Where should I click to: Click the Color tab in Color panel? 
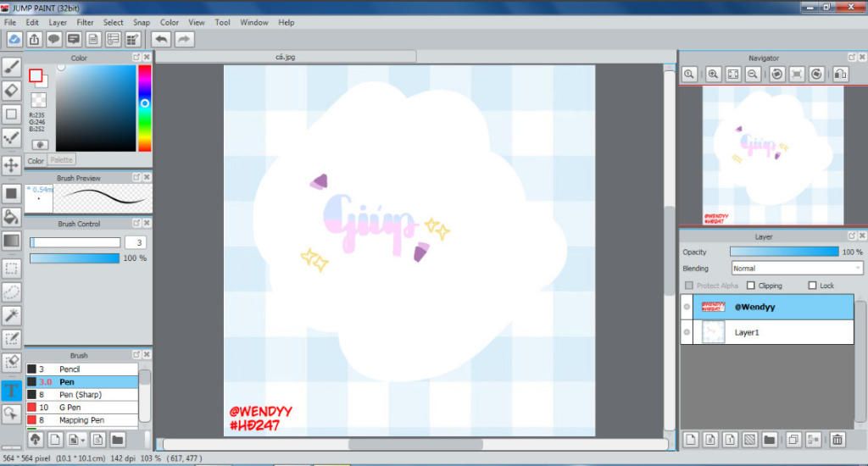pos(36,160)
